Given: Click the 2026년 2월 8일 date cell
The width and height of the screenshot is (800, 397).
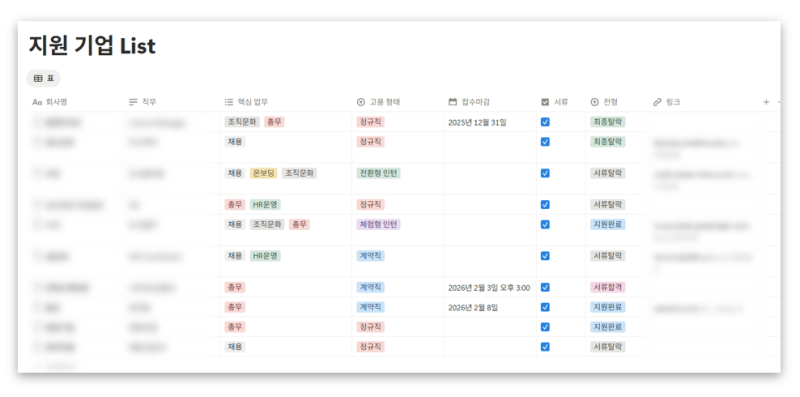Looking at the screenshot, I should (473, 308).
